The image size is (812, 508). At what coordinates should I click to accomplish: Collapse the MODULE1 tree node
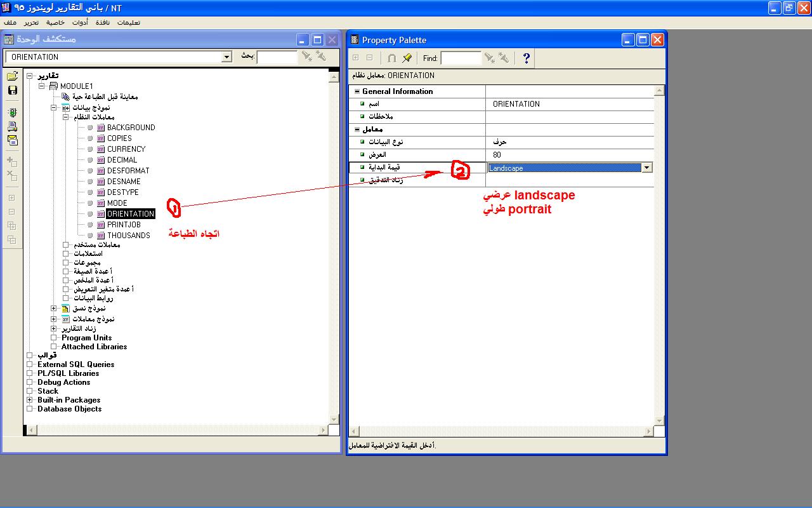(42, 86)
